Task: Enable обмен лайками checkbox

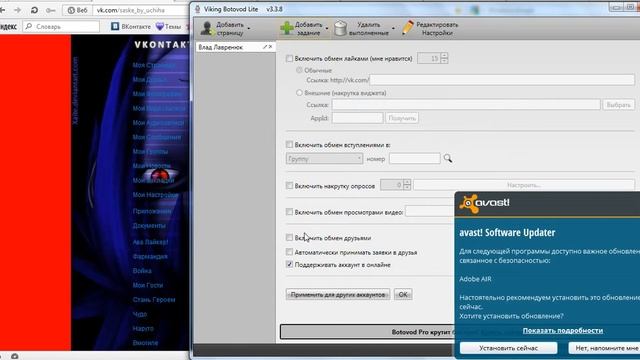Action: pos(289,59)
